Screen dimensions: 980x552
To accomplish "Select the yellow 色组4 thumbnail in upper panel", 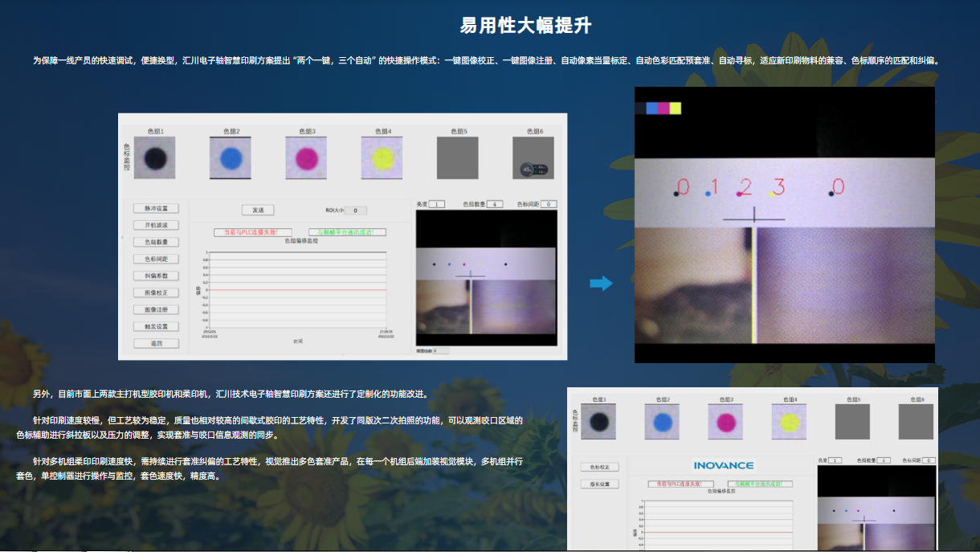I will click(382, 157).
